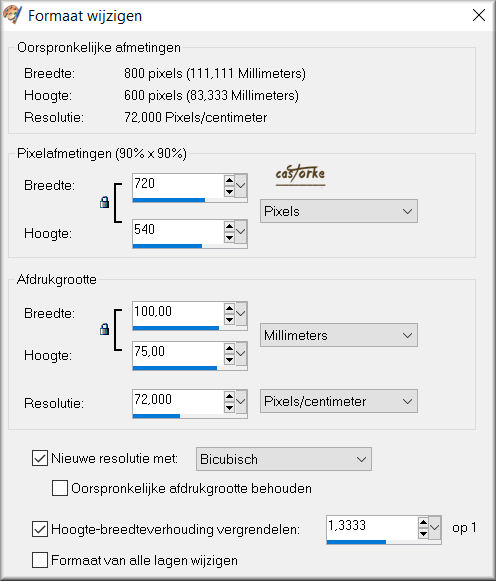Enable 'Formaat van alle lagen wijzigen'

coord(40,560)
